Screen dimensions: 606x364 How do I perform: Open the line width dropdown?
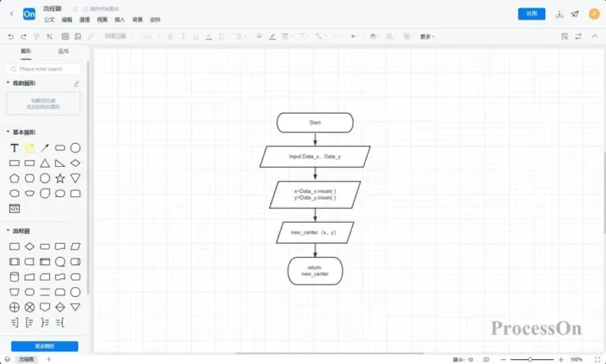click(287, 36)
